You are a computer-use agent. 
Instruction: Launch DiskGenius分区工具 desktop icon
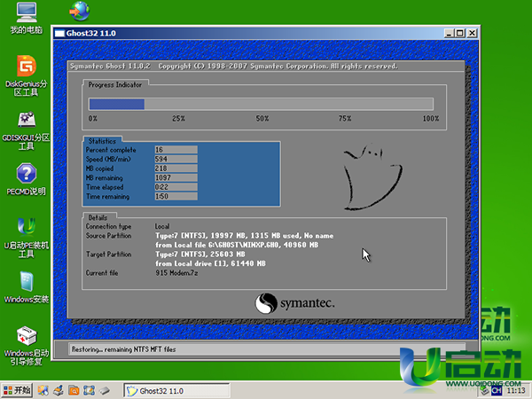point(26,75)
